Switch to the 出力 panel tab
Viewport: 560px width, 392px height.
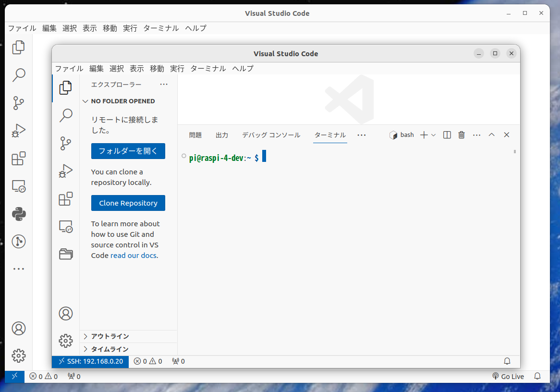tap(222, 135)
